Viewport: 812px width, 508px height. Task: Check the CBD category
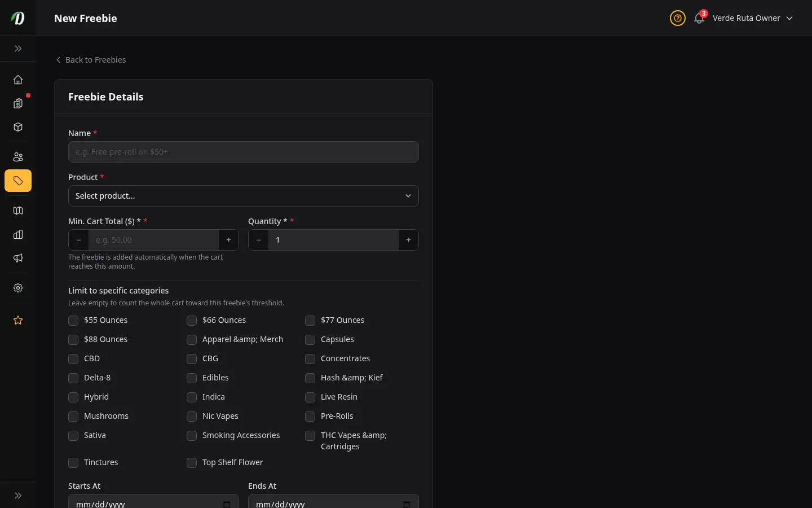pyautogui.click(x=73, y=359)
